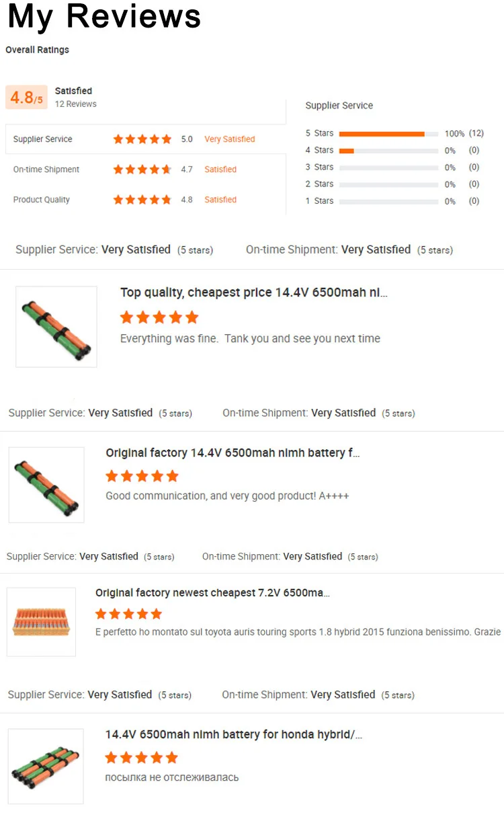Click stars under honda hybrid battery review
504x815 pixels.
coord(141,758)
